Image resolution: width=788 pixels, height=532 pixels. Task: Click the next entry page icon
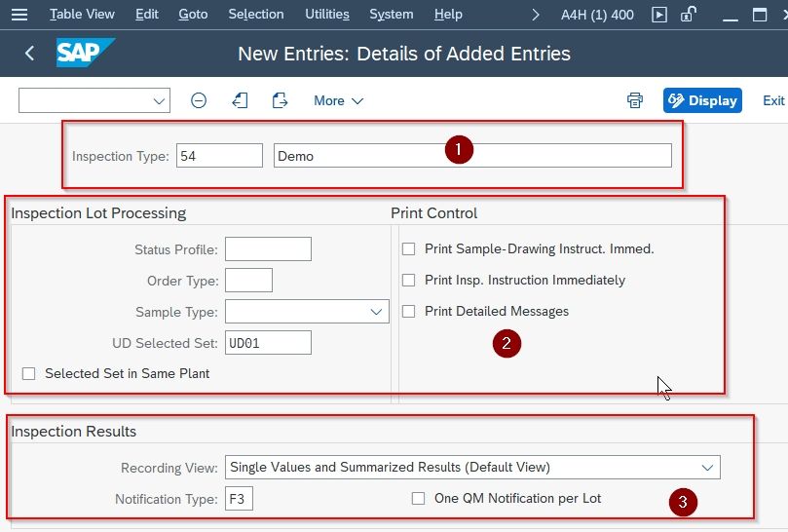click(x=280, y=100)
